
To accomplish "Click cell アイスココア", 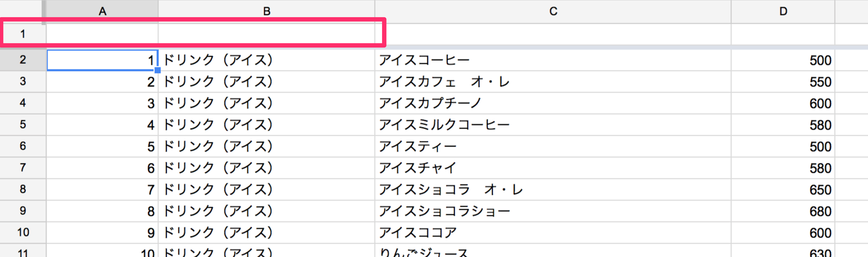I will [x=553, y=233].
